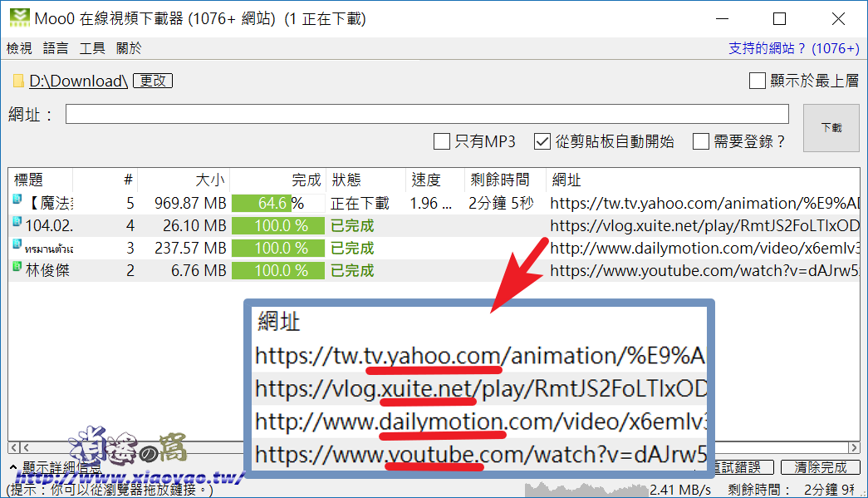This screenshot has width=868, height=498.
Task: Click the # column header
Action: (105, 180)
